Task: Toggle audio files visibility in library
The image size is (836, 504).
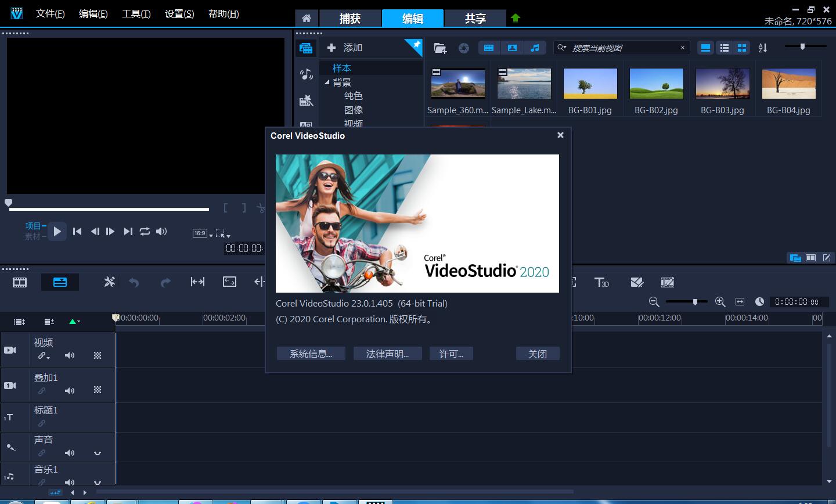Action: coord(535,48)
